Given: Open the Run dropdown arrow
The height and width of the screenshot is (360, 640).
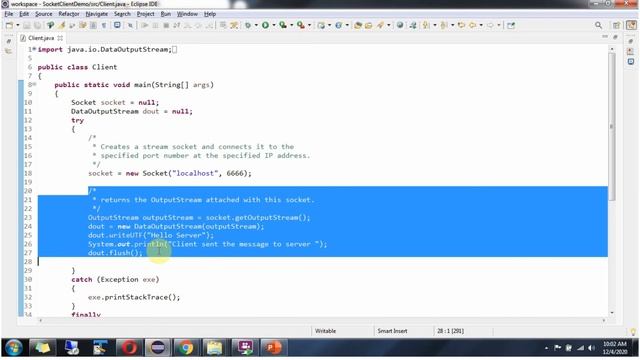Looking at the screenshot, I should pyautogui.click(x=273, y=25).
